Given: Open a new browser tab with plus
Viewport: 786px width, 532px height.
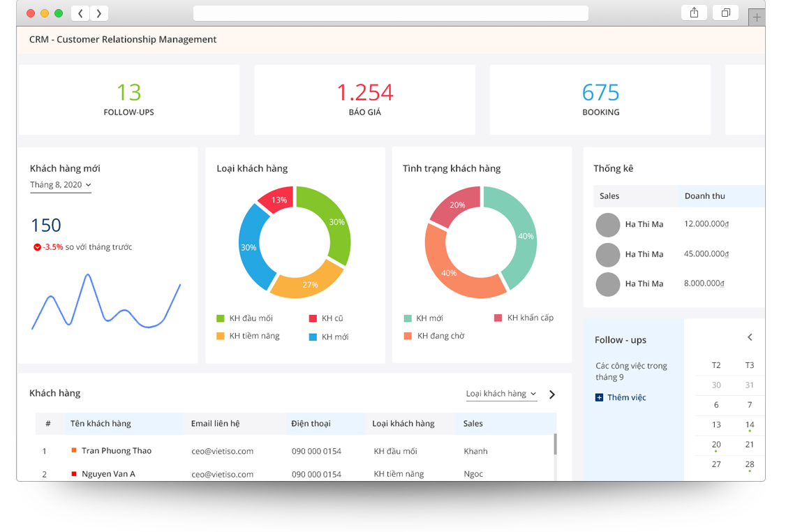Looking at the screenshot, I should [757, 17].
